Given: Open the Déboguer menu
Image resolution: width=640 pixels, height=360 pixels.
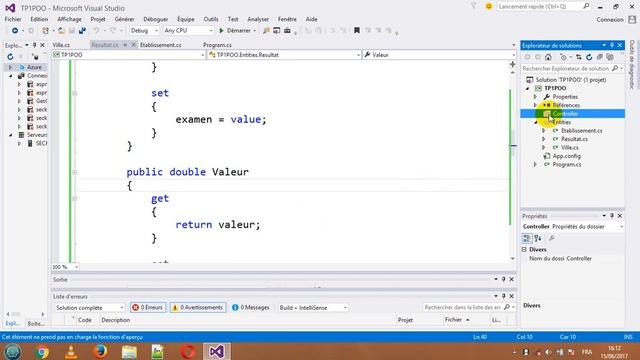Looking at the screenshot, I should pyautogui.click(x=156, y=19).
